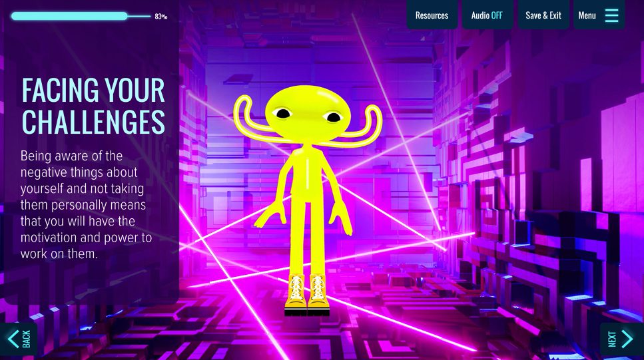The height and width of the screenshot is (360, 644).
Task: Click the alien's left black eye
Action: coord(284,114)
